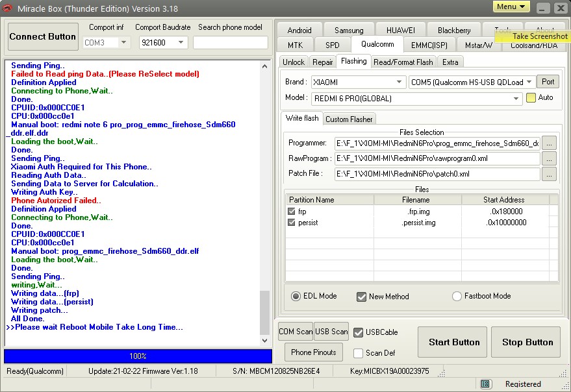Switch to the Samsung tab
This screenshot has height=392, width=571.
click(x=349, y=31)
